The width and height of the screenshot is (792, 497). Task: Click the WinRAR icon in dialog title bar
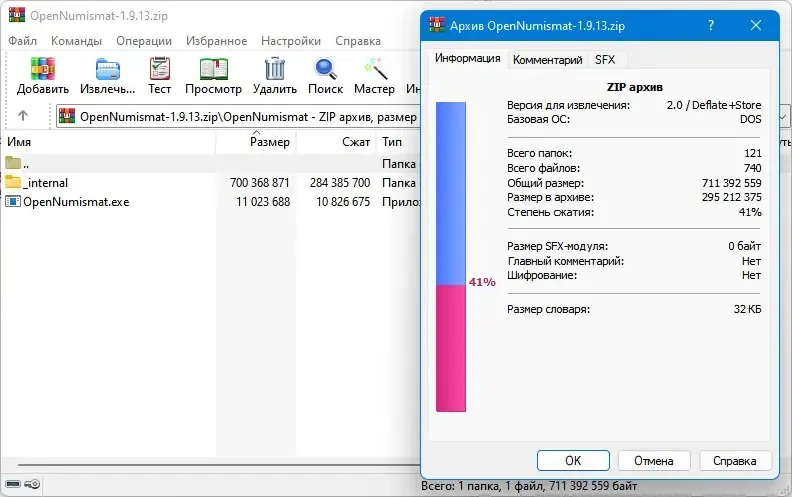click(x=437, y=25)
